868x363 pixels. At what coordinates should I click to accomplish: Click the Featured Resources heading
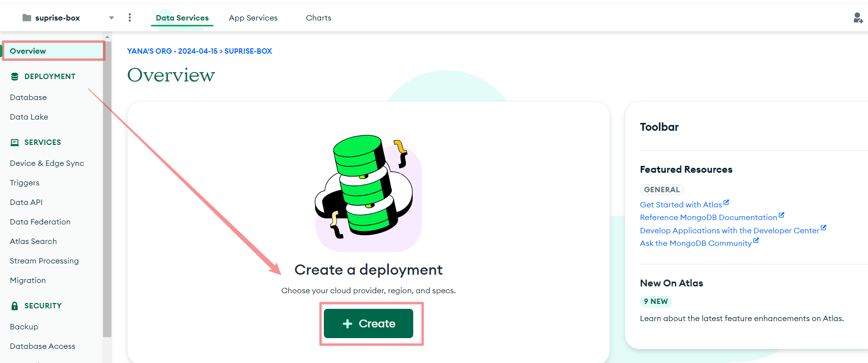click(x=686, y=169)
